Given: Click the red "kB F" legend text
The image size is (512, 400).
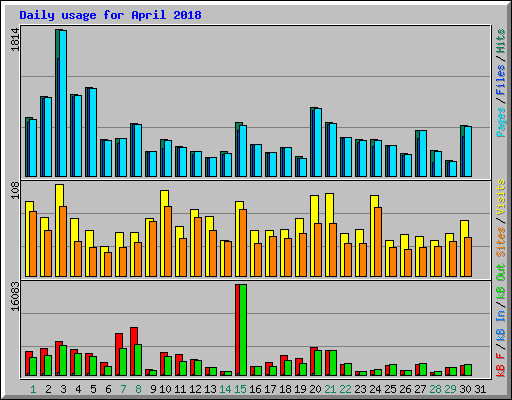Looking at the screenshot, I should [501, 364].
